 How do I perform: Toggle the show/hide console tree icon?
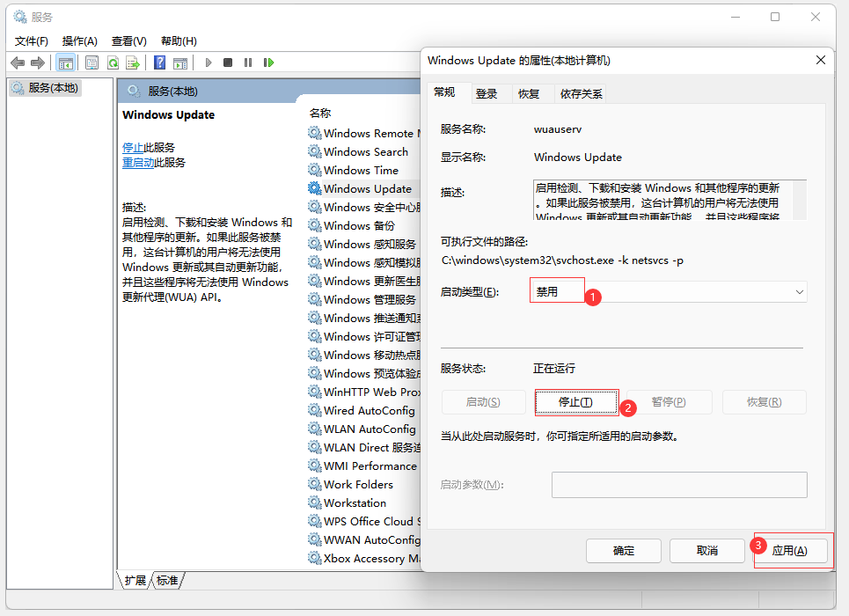pos(66,62)
